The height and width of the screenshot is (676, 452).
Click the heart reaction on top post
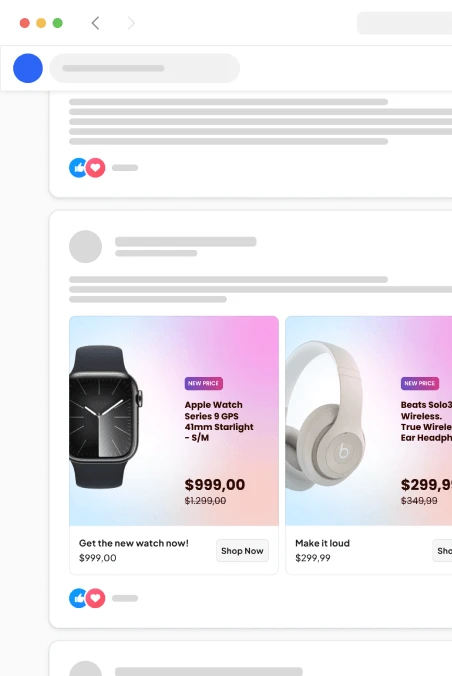[x=95, y=168]
